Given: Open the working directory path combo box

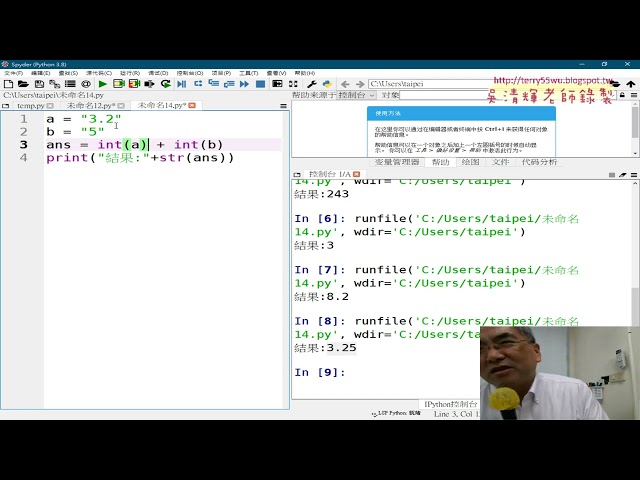Looking at the screenshot, I should coord(450,84).
